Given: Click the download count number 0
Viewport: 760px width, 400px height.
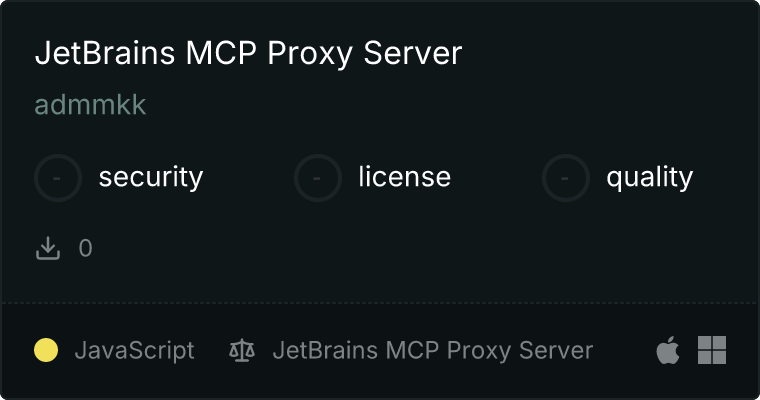Looking at the screenshot, I should [x=85, y=249].
